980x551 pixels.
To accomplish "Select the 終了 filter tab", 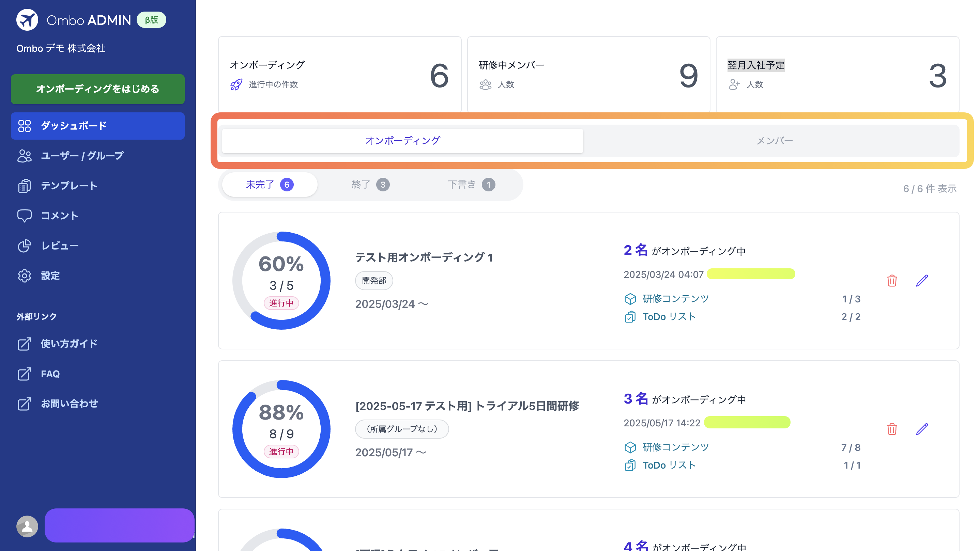I will (370, 185).
